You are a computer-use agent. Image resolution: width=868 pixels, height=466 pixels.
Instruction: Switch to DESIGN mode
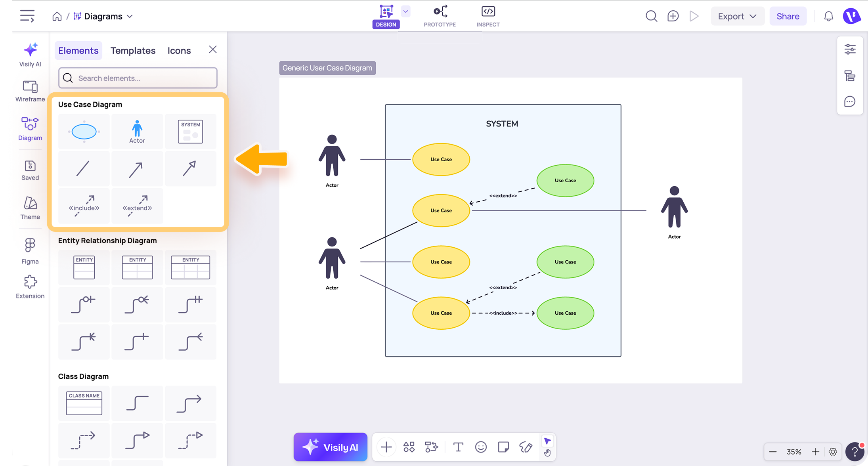coord(386,16)
